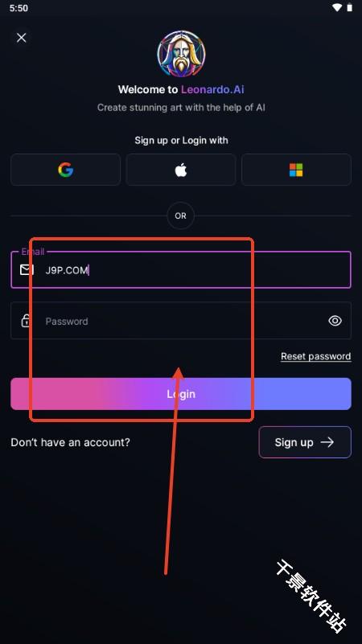Continue with the Apple icon button

point(181,170)
